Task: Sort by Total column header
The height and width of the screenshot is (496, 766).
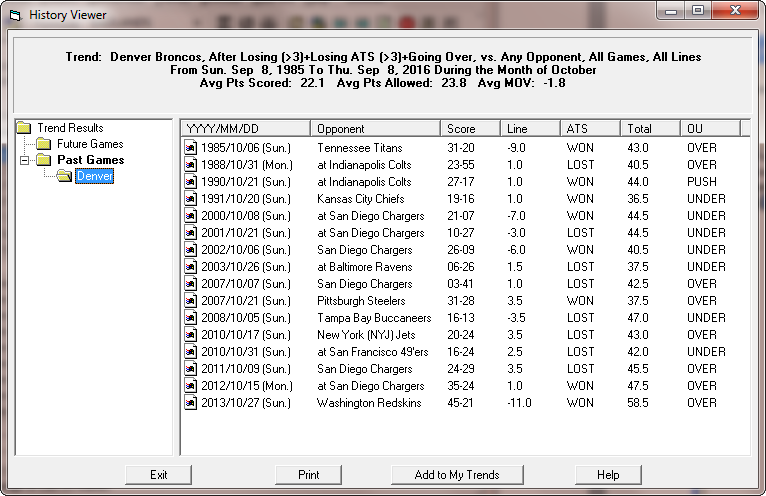Action: (x=650, y=129)
